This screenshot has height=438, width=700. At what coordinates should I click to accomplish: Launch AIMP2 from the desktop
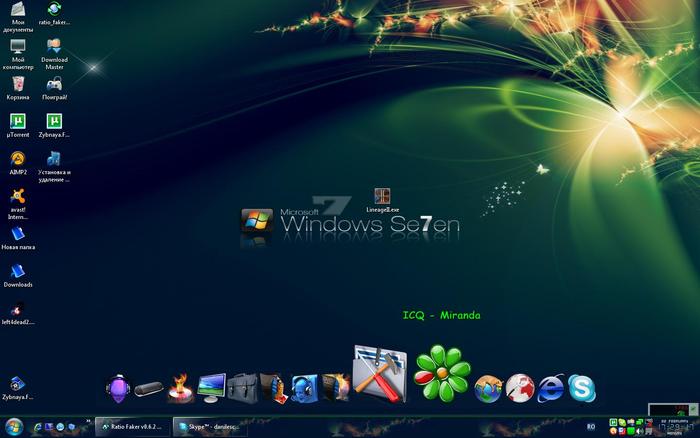pos(17,159)
